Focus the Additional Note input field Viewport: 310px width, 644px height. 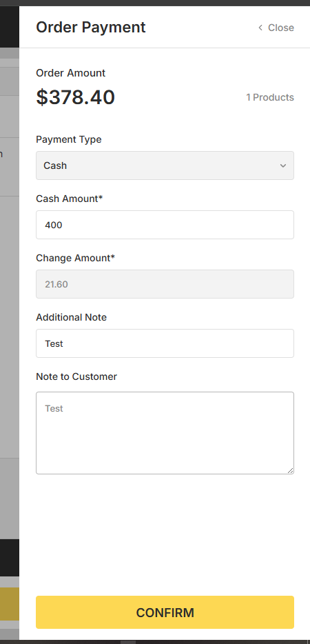pyautogui.click(x=165, y=343)
